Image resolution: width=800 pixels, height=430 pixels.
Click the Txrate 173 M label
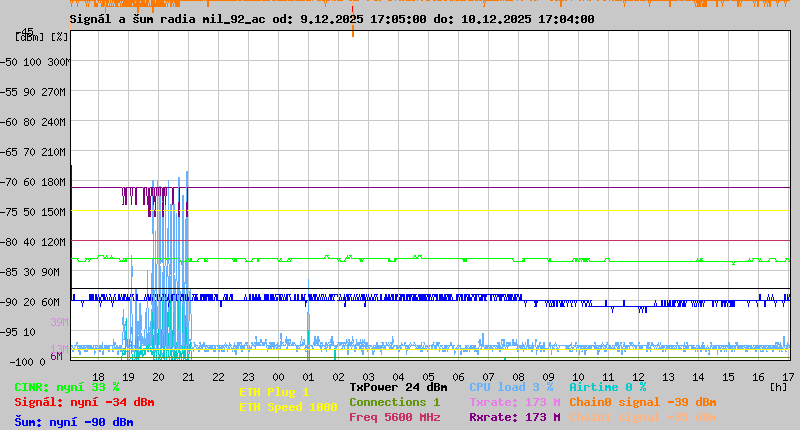[x=514, y=402]
